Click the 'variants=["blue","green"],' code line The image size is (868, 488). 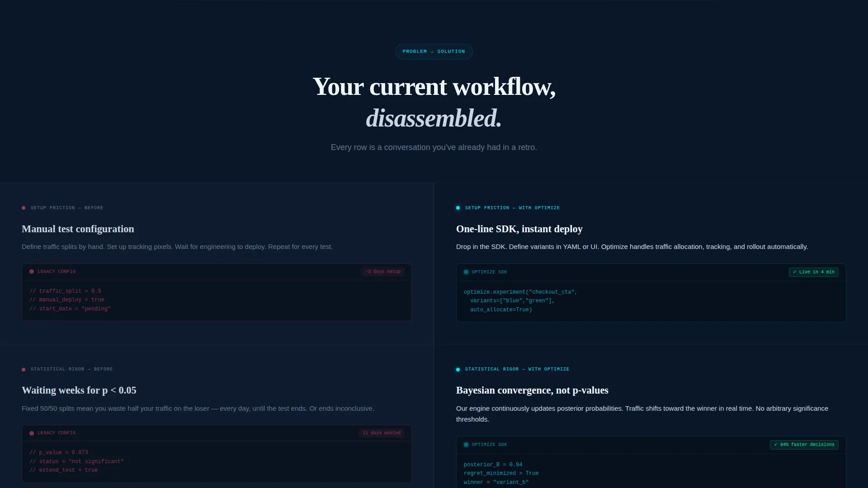(x=512, y=301)
